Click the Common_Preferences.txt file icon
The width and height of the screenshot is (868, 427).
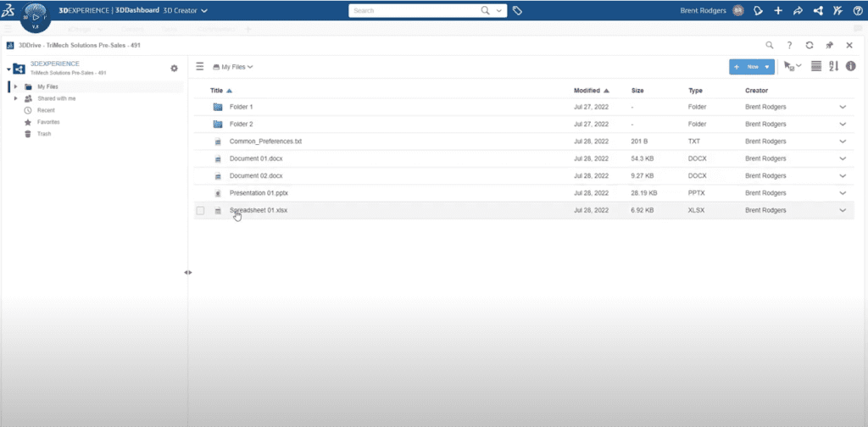(218, 141)
